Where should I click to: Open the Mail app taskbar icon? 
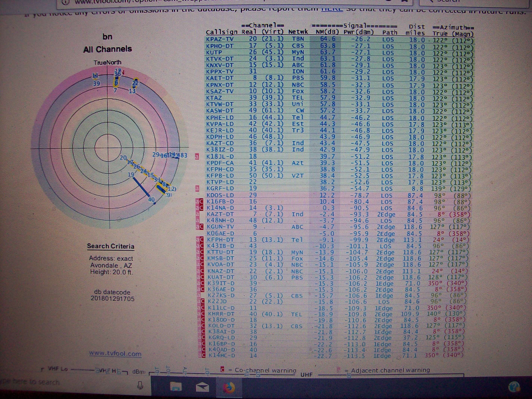coord(202,387)
